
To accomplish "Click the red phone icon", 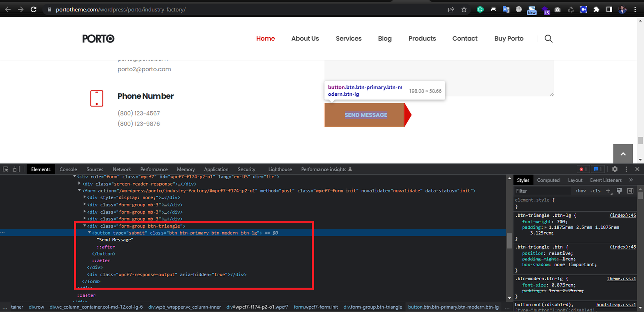I will pyautogui.click(x=96, y=98).
